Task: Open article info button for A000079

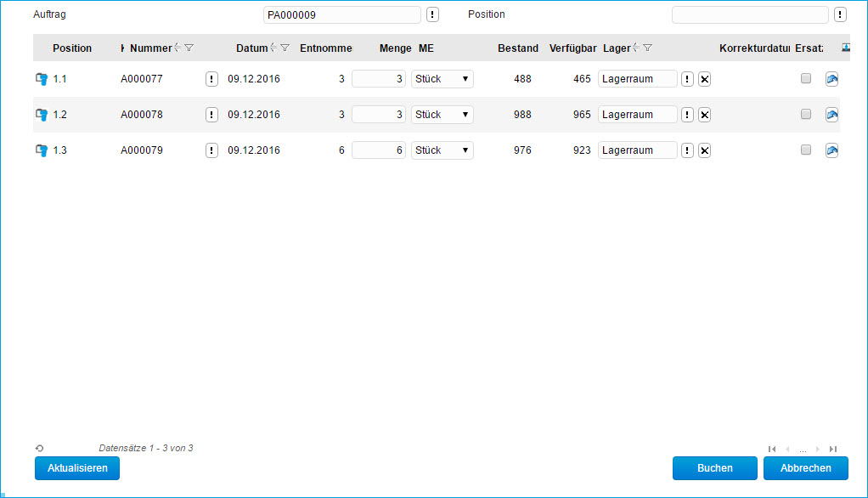Action: (x=211, y=150)
